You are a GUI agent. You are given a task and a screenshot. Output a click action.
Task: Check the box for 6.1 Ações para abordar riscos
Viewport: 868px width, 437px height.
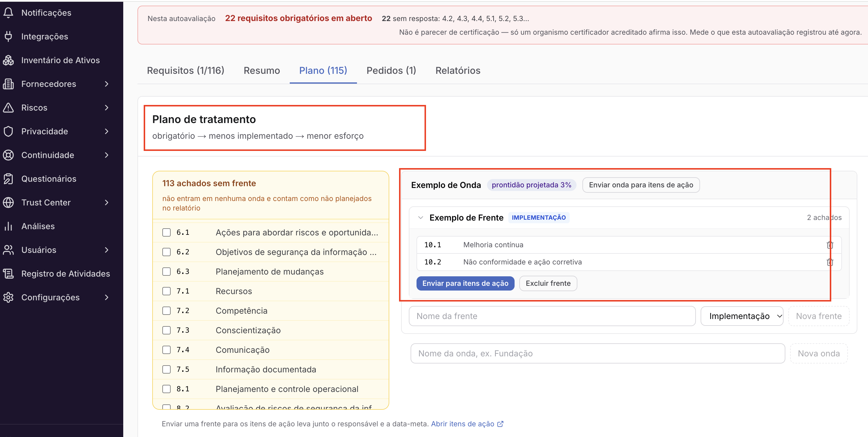click(166, 232)
